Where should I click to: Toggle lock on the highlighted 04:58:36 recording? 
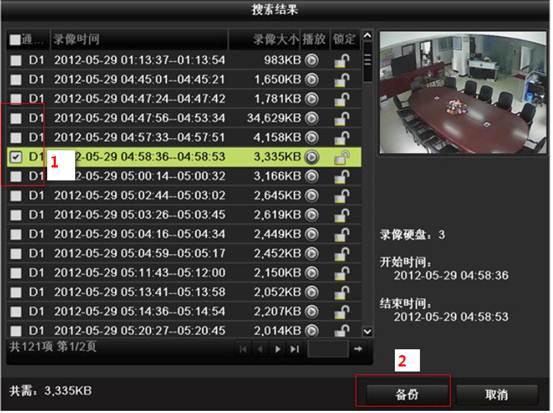[x=343, y=158]
